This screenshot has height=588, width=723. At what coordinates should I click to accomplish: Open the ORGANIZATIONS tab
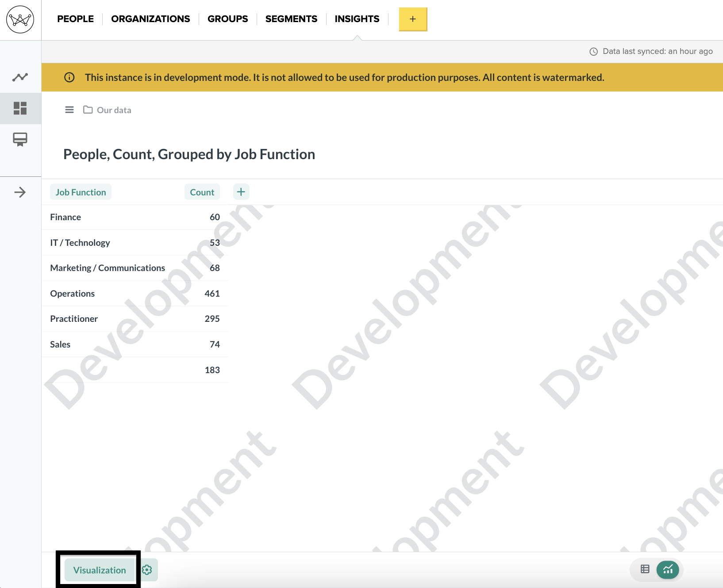[x=150, y=19]
